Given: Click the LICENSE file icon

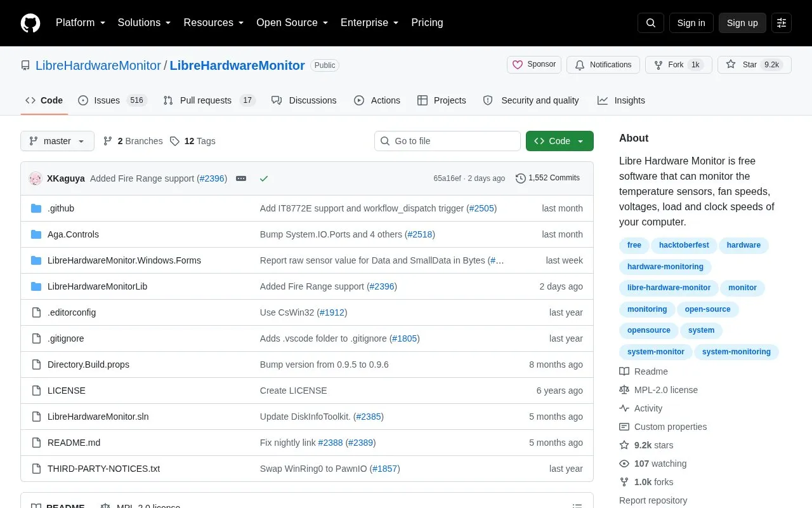Looking at the screenshot, I should pyautogui.click(x=36, y=391).
